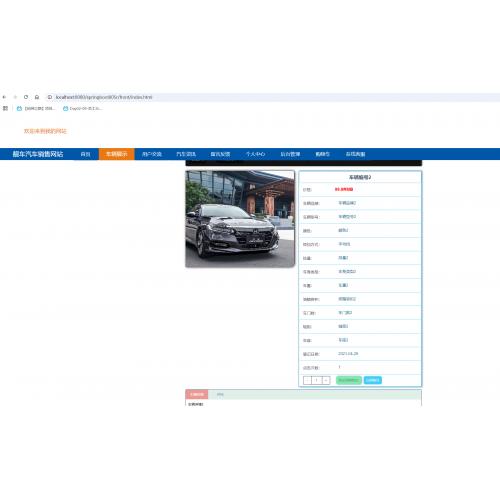This screenshot has height=500, width=500.
Task: Decrease quantity with the minus button
Action: pyautogui.click(x=307, y=380)
